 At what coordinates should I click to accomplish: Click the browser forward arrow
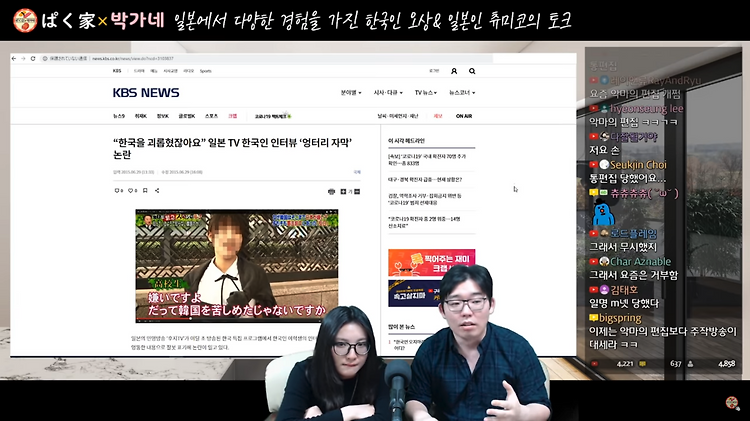[23, 58]
